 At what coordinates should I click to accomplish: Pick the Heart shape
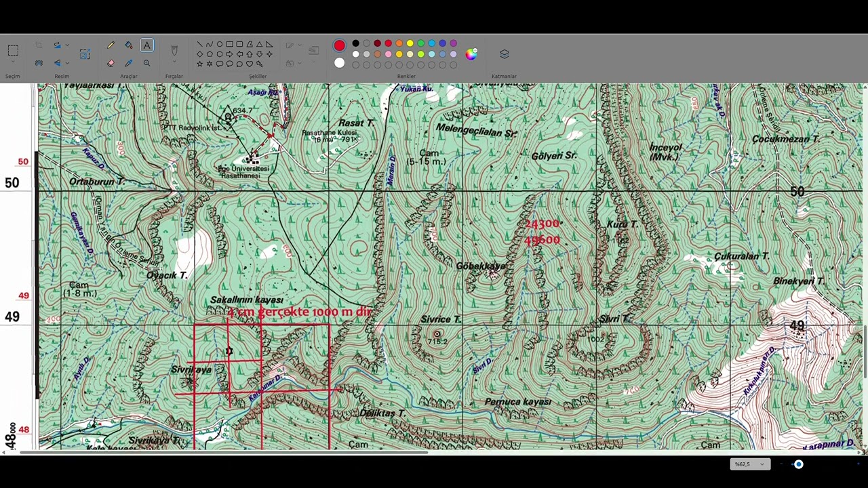[x=250, y=64]
